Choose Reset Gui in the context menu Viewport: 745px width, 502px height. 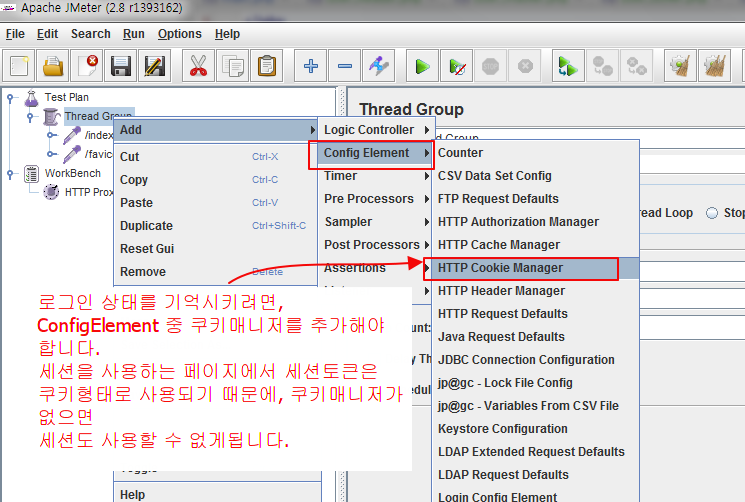(x=216, y=249)
